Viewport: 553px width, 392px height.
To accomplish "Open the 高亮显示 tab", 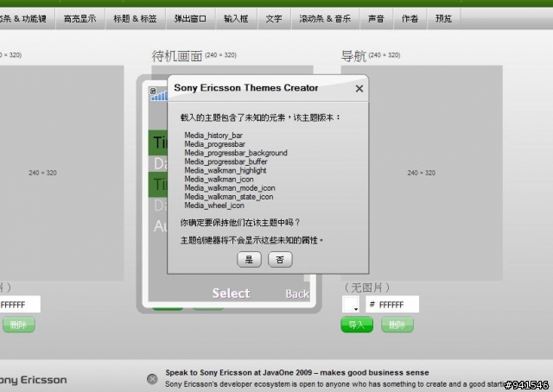I will [80, 19].
